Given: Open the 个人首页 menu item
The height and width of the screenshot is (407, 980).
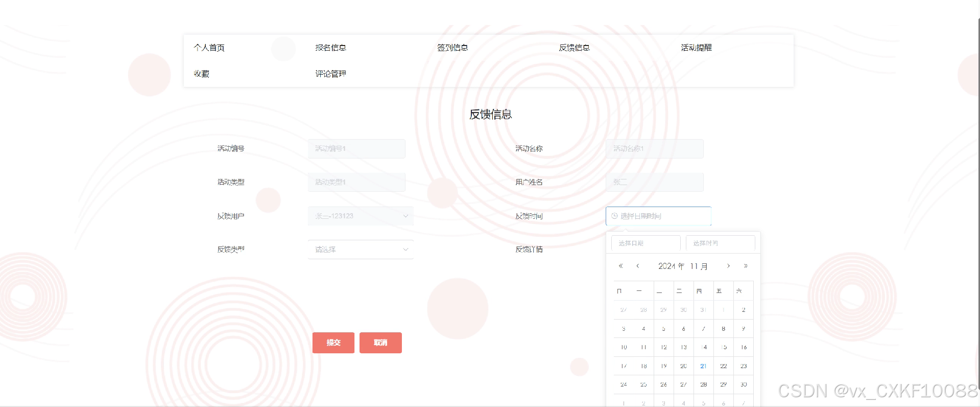Looking at the screenshot, I should coord(209,48).
